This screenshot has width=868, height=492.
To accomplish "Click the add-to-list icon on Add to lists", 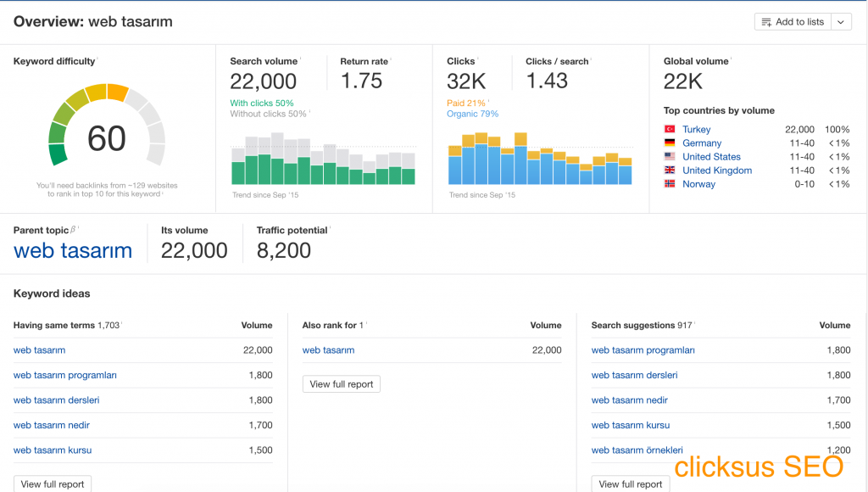I will pyautogui.click(x=768, y=21).
